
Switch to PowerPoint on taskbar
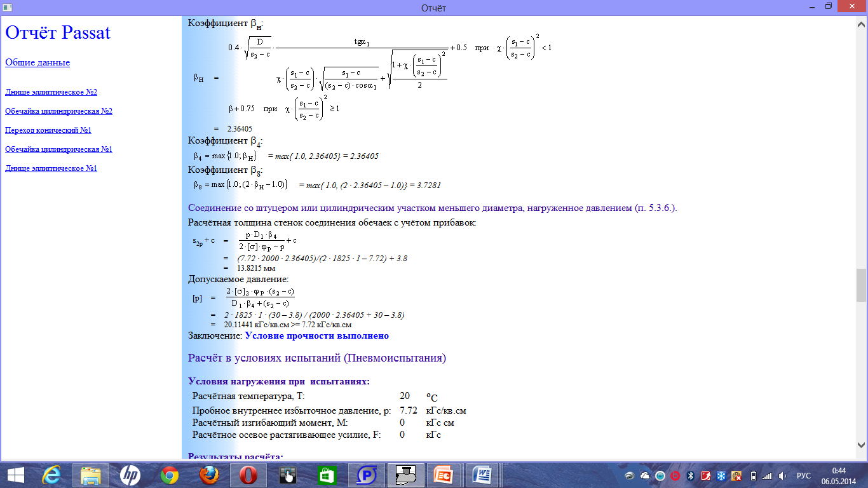(445, 475)
